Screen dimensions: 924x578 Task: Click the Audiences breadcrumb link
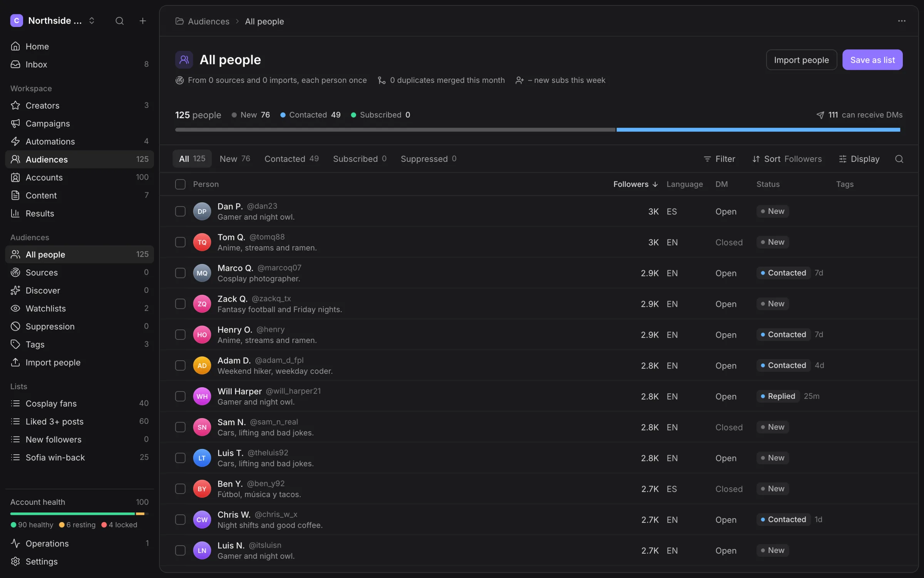[208, 21]
